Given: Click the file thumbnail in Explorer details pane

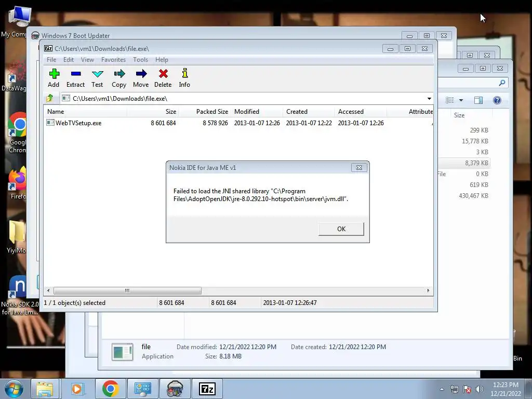Looking at the screenshot, I should pyautogui.click(x=123, y=352).
